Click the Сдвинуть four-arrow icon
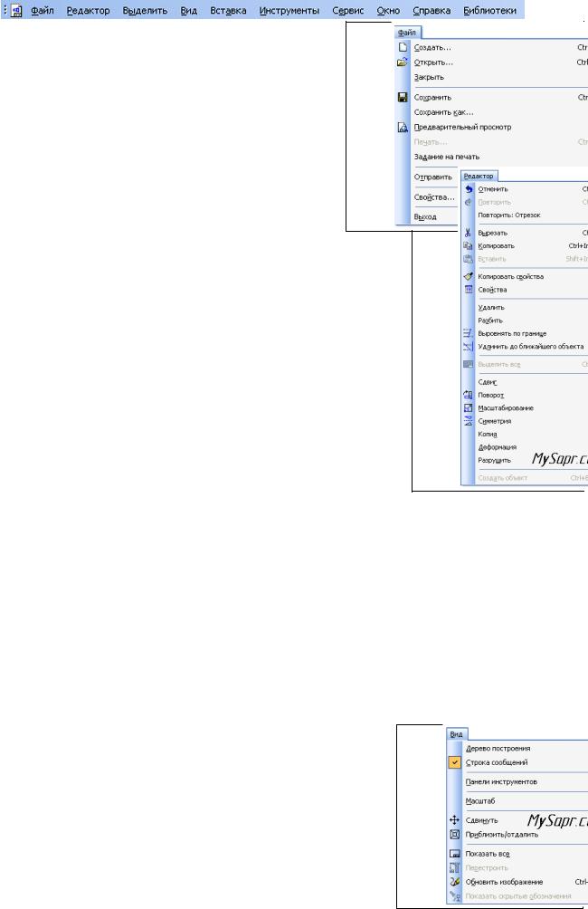This screenshot has width=588, height=909. tap(455, 820)
